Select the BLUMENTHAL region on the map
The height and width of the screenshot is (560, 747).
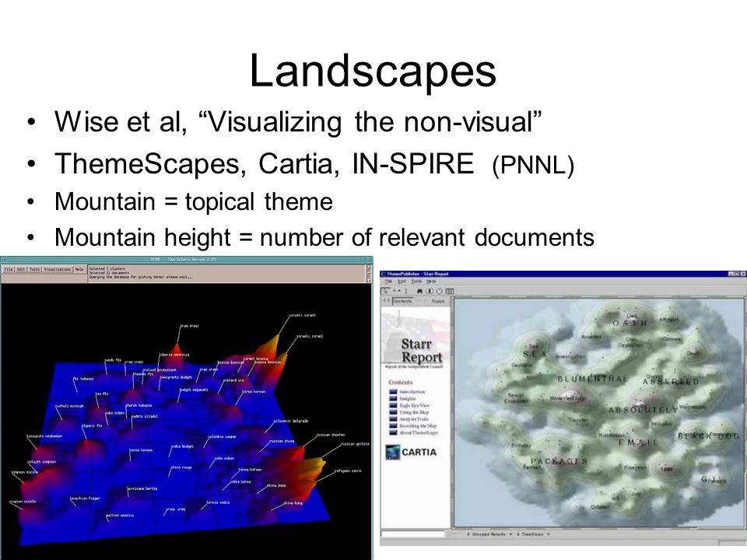pyautogui.click(x=593, y=379)
